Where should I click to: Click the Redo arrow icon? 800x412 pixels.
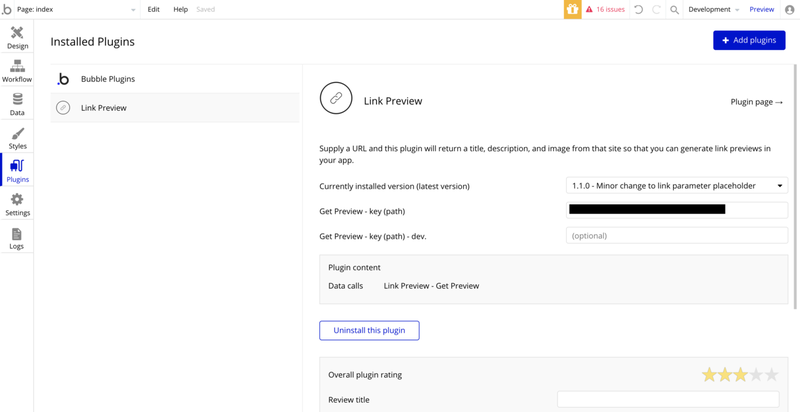pos(656,9)
